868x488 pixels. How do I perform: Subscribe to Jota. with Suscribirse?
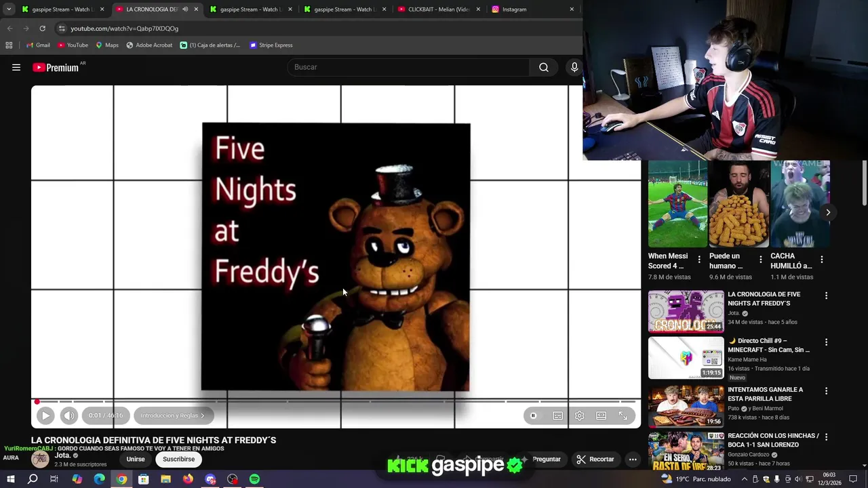[178, 459]
